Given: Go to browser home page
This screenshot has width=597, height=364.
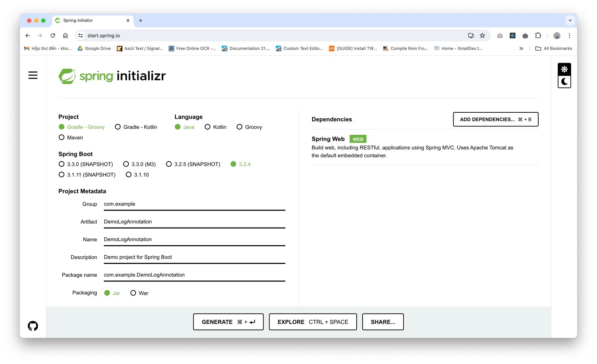Looking at the screenshot, I should tap(65, 35).
